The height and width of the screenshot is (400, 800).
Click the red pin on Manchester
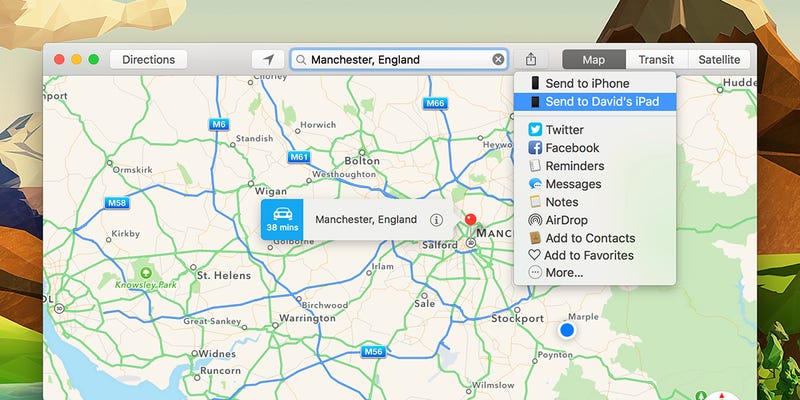click(x=470, y=220)
